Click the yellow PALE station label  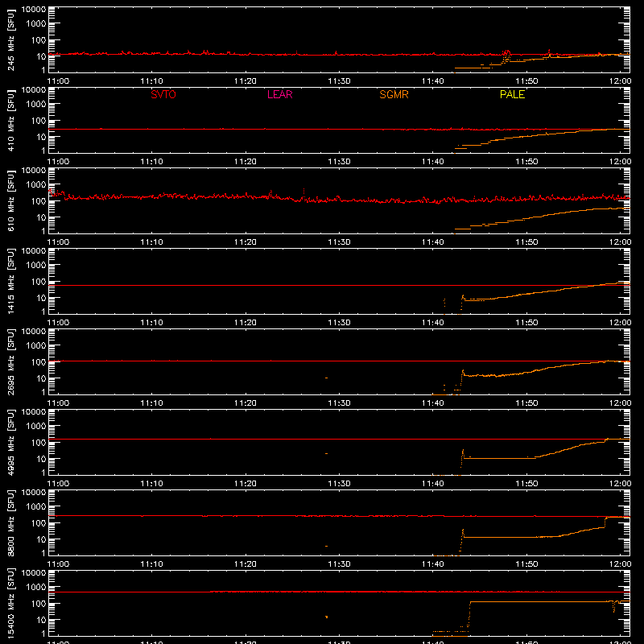(512, 94)
